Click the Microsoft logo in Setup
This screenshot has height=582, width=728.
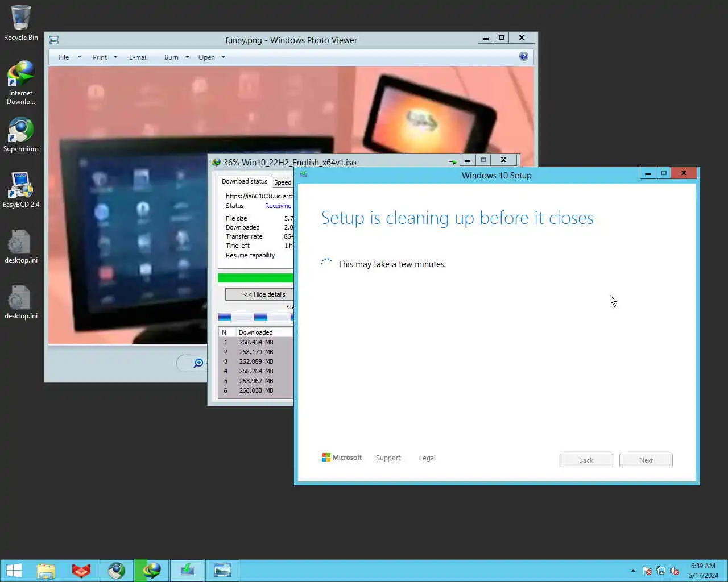[342, 458]
